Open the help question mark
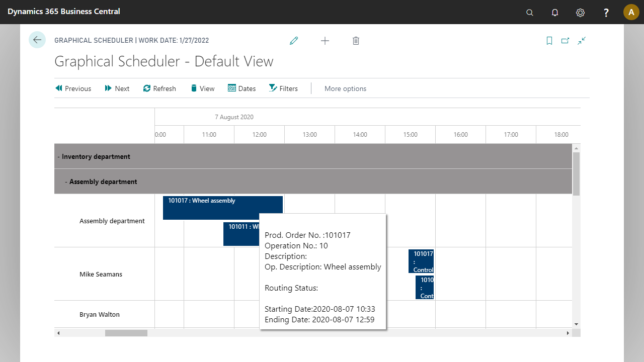The image size is (644, 362). pyautogui.click(x=606, y=13)
